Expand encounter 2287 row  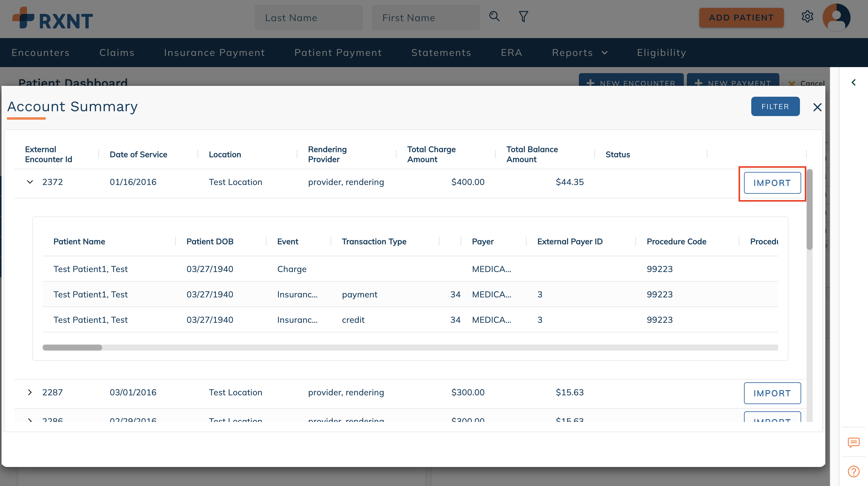click(30, 392)
